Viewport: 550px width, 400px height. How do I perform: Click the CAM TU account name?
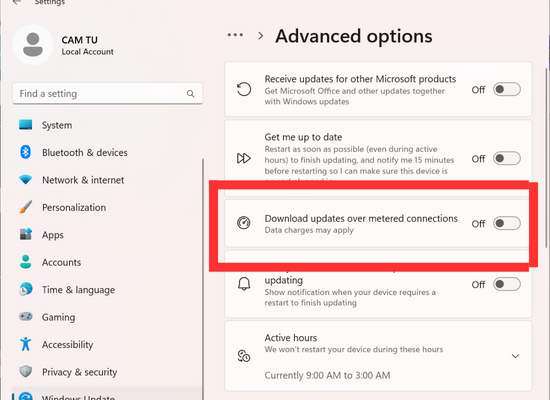coord(80,40)
